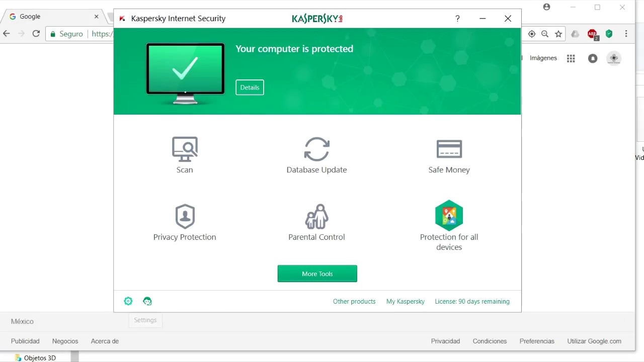Minimize the Kaspersky Internet Security window

point(482,19)
